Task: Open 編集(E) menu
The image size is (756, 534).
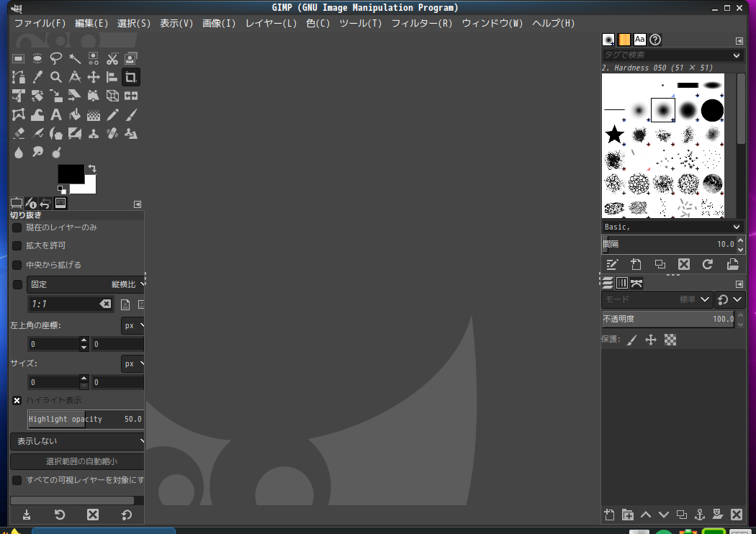Action: coord(91,23)
